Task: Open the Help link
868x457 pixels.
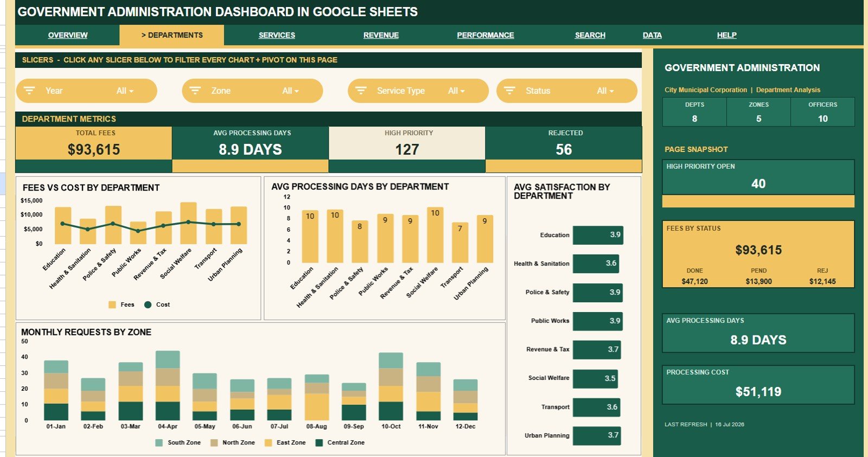Action: click(x=727, y=35)
